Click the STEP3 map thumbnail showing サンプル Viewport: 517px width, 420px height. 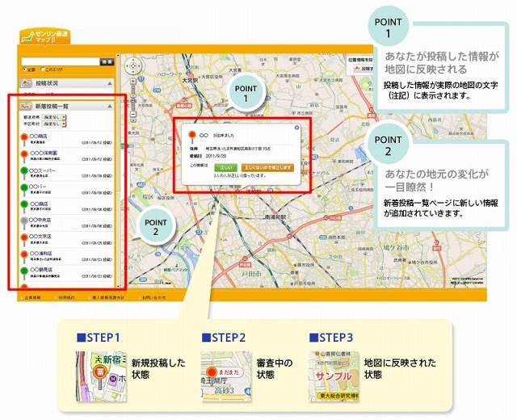[334, 376]
